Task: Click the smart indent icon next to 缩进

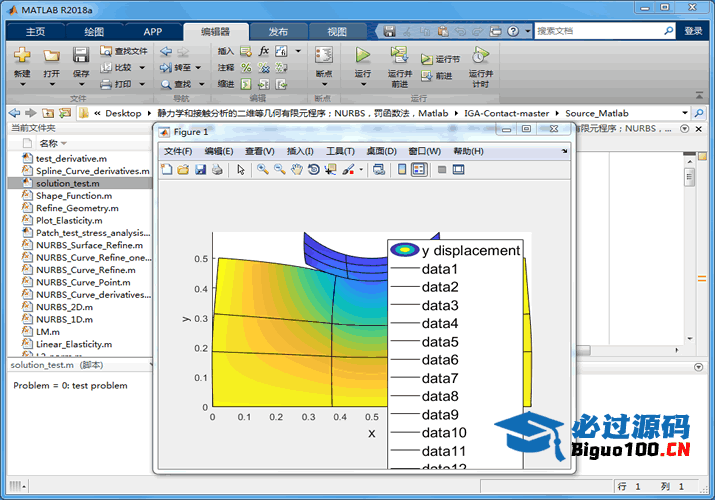Action: click(246, 84)
